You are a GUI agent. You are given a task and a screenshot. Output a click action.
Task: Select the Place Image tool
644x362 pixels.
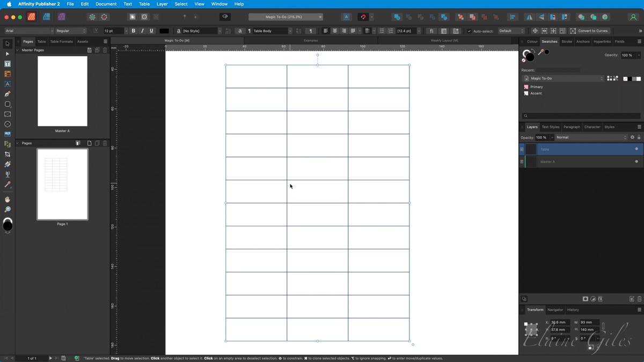pyautogui.click(x=8, y=134)
